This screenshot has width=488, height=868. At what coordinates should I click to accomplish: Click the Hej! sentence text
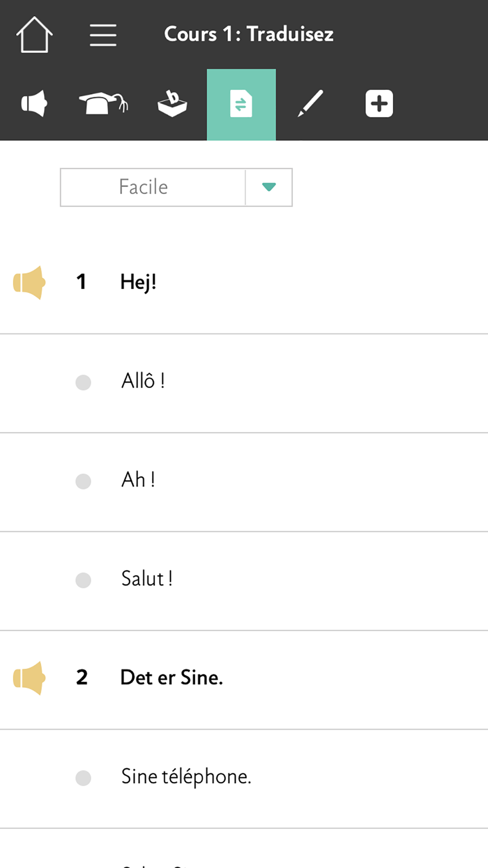(x=139, y=282)
